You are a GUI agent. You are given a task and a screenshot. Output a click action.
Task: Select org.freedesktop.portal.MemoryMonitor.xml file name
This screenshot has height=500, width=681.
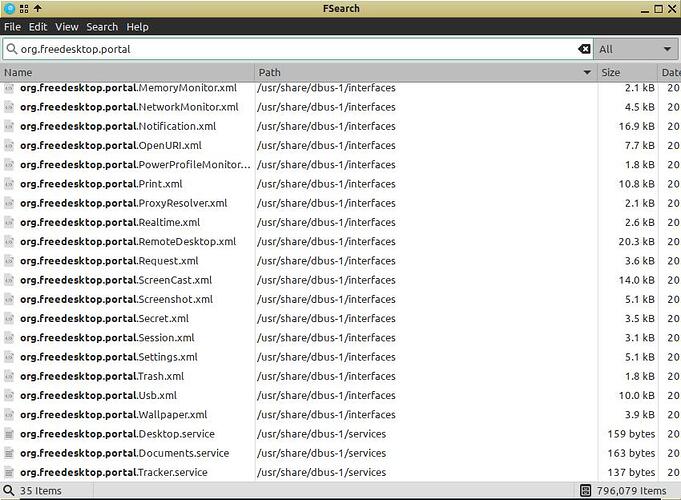click(x=129, y=88)
